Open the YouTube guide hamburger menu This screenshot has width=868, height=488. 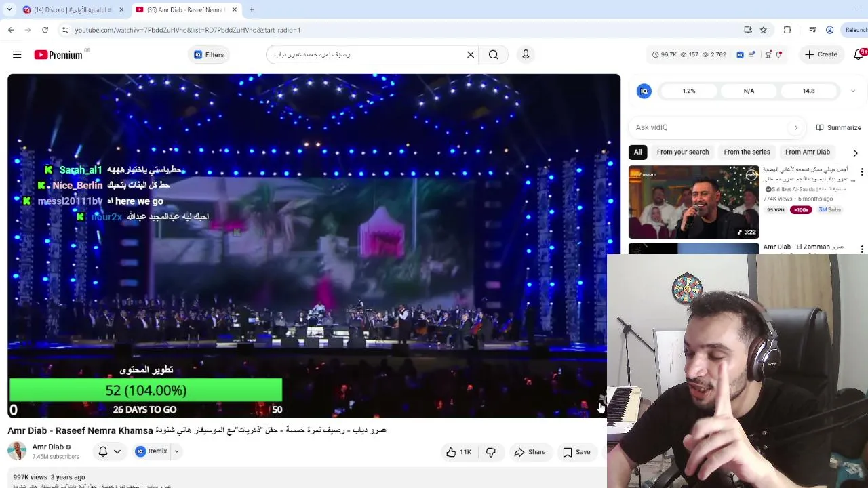[x=17, y=55]
